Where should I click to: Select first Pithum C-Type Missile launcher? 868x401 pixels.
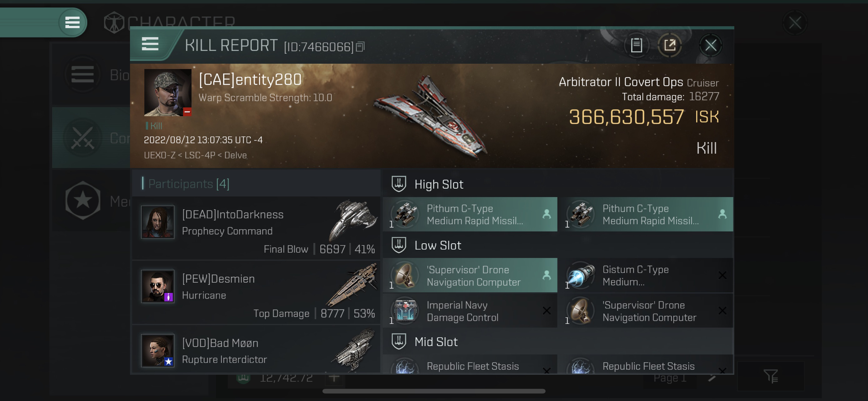pyautogui.click(x=470, y=214)
